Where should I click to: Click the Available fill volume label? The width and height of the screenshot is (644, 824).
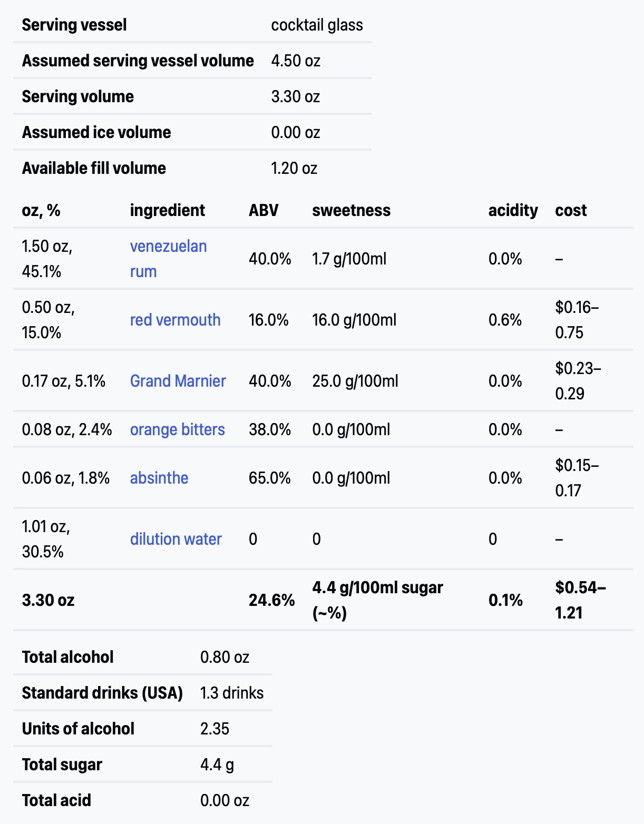point(94,168)
